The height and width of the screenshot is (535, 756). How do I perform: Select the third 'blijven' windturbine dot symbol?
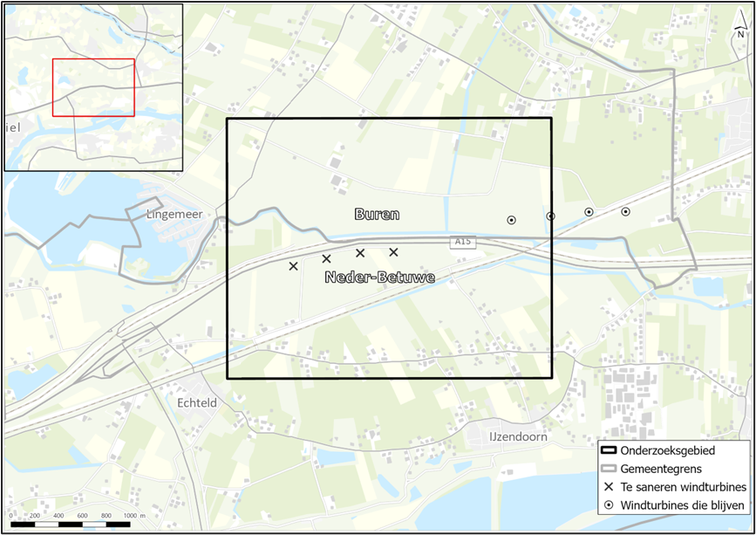(589, 212)
